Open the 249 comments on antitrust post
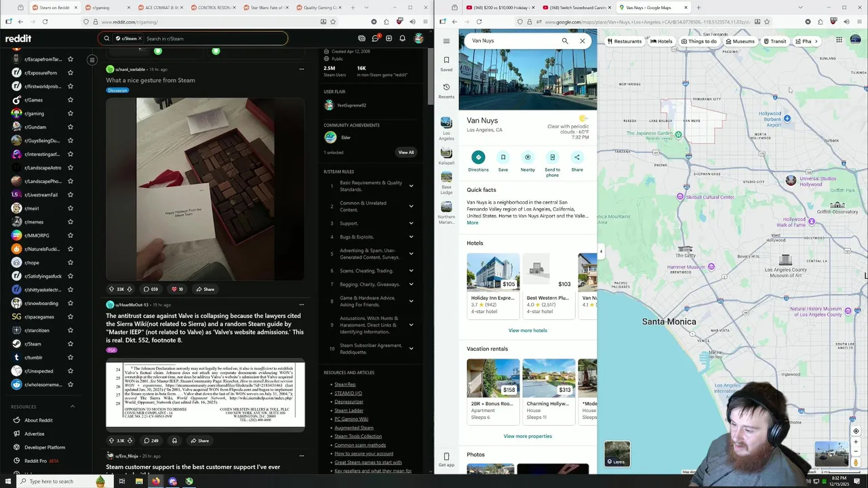 [x=151, y=441]
